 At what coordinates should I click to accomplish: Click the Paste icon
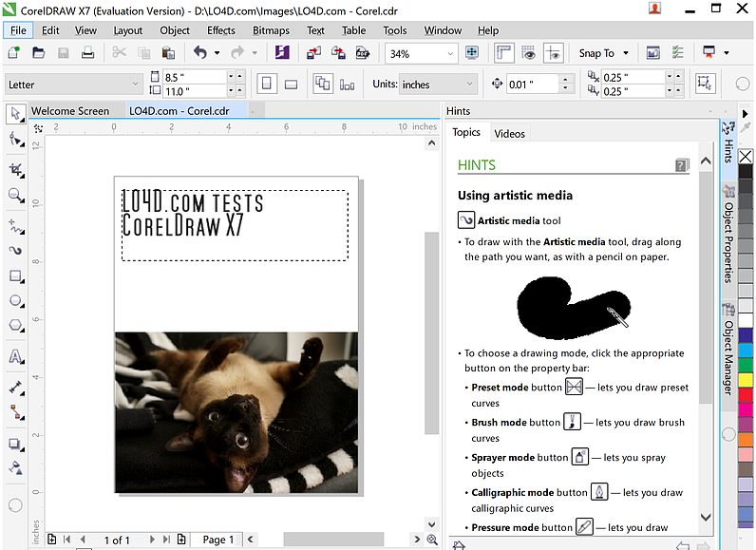(x=168, y=52)
